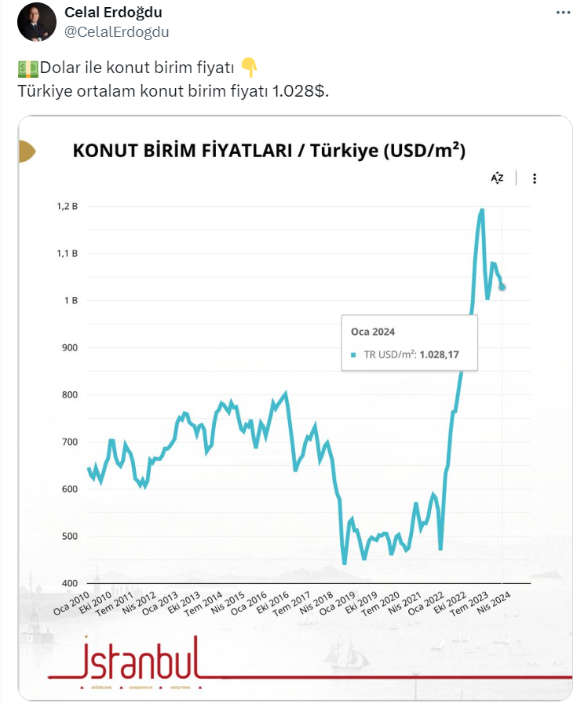This screenshot has height=704, width=588.
Task: Click the gold semicircle at chart's left edge
Action: (x=25, y=152)
